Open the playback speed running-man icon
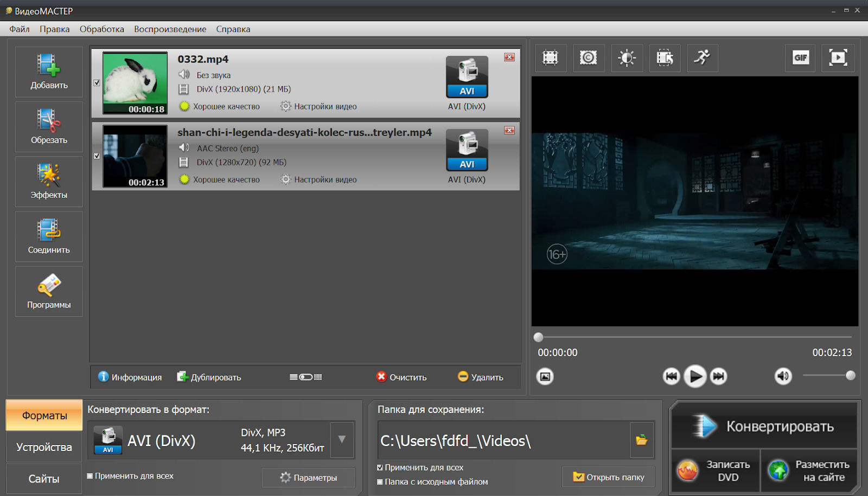This screenshot has width=868, height=496. (x=703, y=57)
